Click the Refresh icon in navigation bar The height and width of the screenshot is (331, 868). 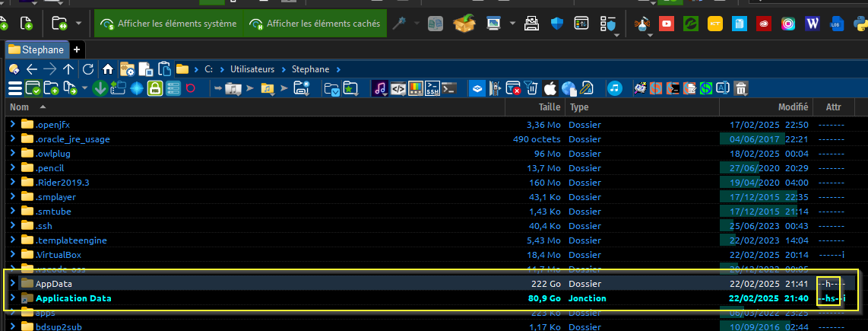pos(87,69)
